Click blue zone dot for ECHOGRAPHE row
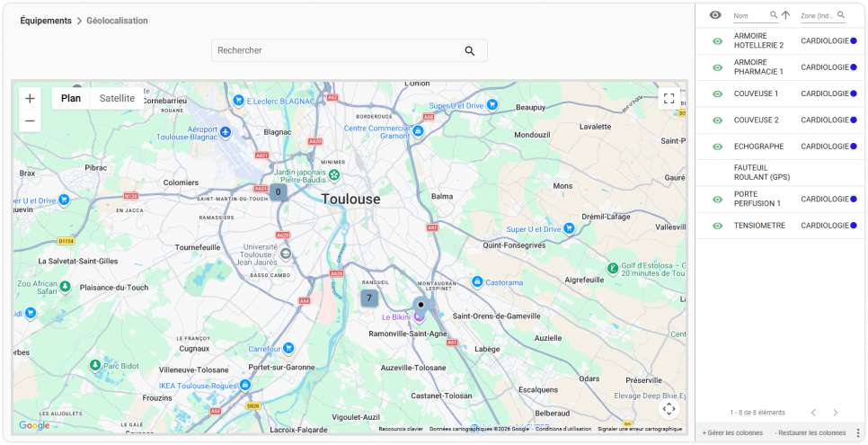 tap(853, 147)
